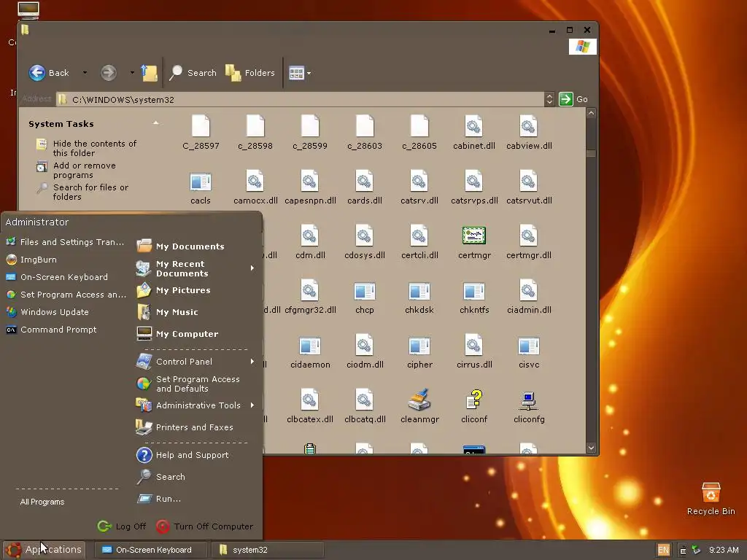This screenshot has width=747, height=560.
Task: Toggle the Folders pane button
Action: click(250, 73)
